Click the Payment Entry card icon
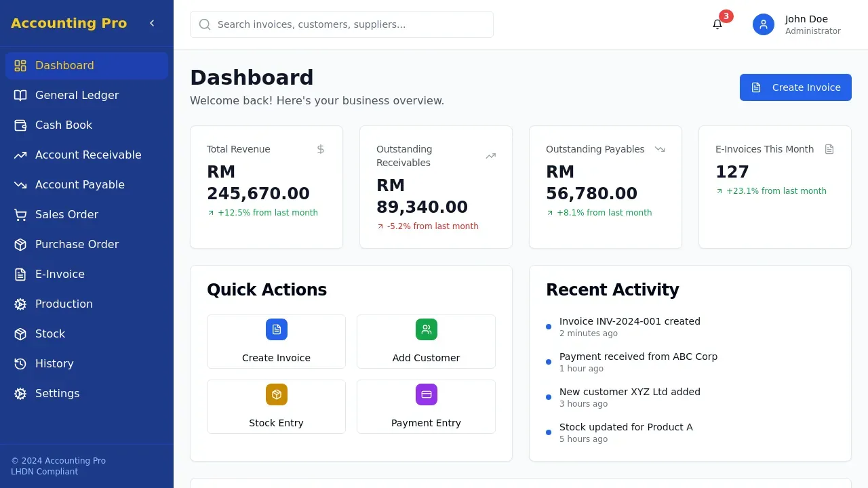The image size is (868, 488). pyautogui.click(x=426, y=394)
